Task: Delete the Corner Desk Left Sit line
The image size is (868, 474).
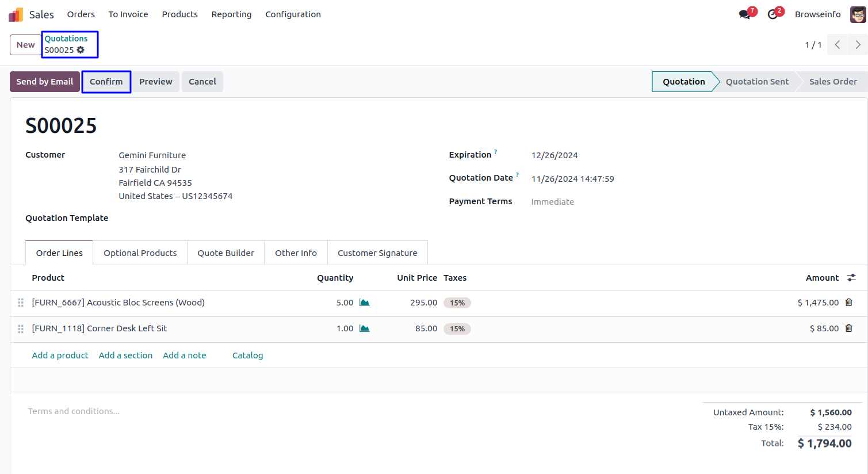Action: coord(848,328)
